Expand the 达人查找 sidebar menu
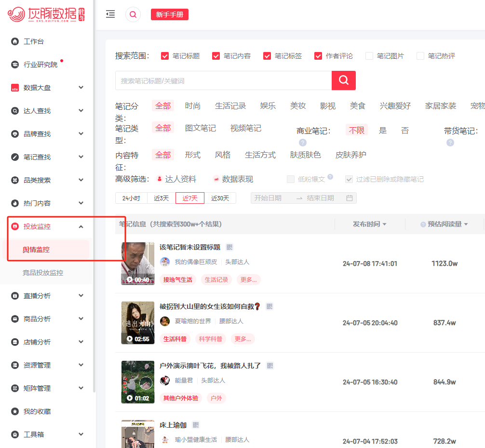This screenshot has height=448, width=485. point(47,111)
